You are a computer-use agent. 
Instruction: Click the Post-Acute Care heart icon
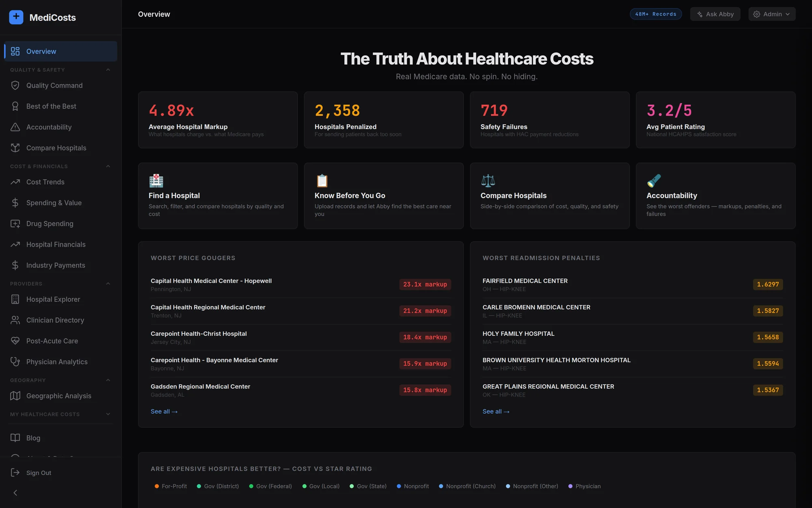pos(15,341)
